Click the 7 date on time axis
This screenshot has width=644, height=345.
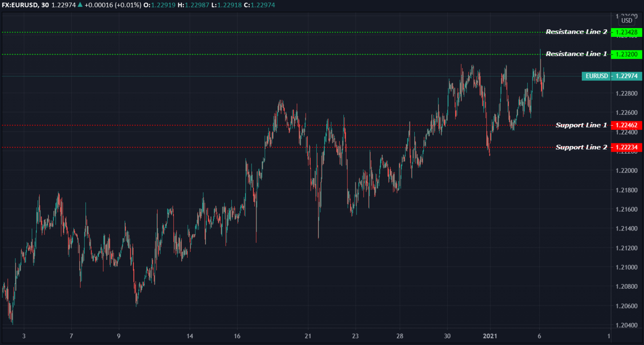coord(71,336)
